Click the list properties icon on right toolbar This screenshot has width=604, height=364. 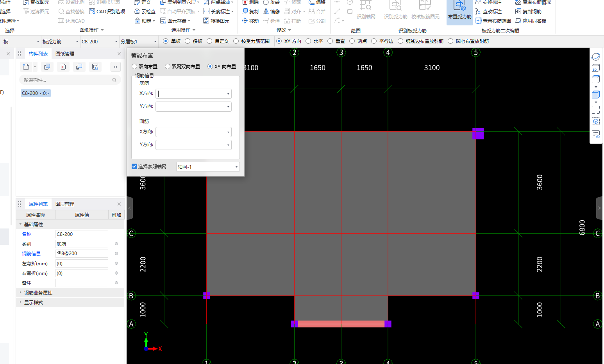(x=595, y=135)
